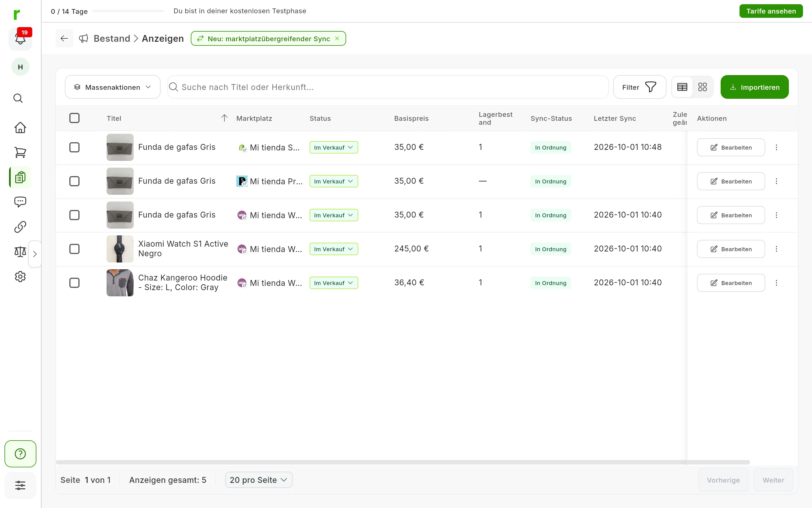Viewport: 812px width, 508px height.
Task: Open the notifications bell with 19 badge
Action: (x=20, y=38)
